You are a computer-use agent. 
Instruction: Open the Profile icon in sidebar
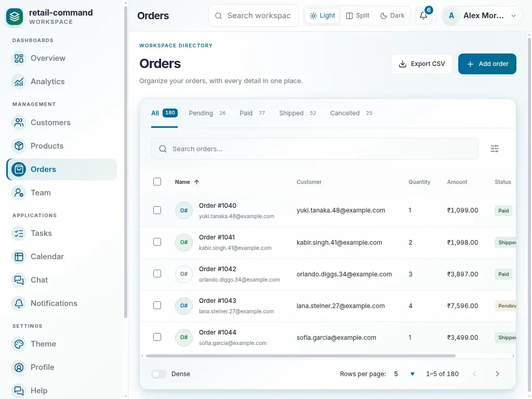click(19, 367)
